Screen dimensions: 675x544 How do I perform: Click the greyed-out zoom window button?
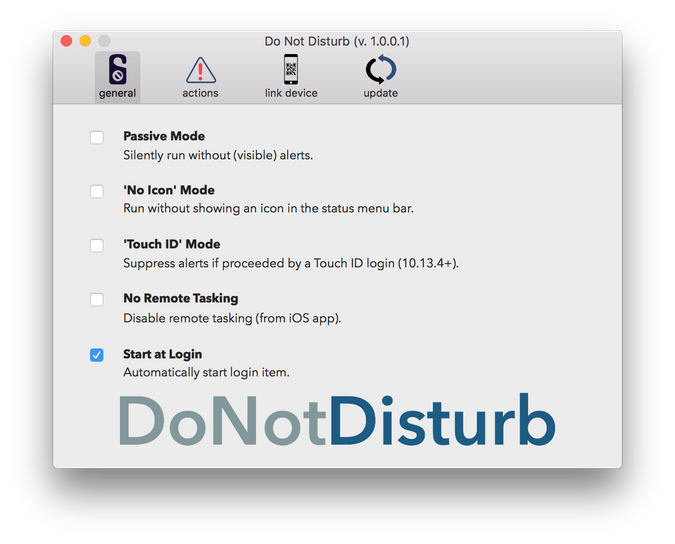tap(104, 41)
